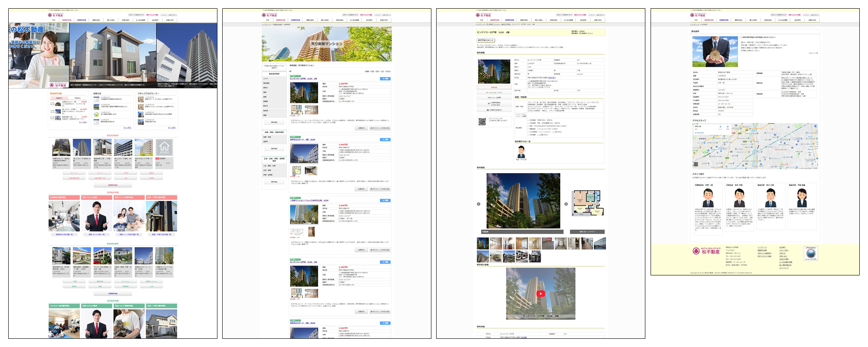Go to the next photo in the detail page carousel
The width and height of the screenshot is (868, 347).
(x=566, y=204)
